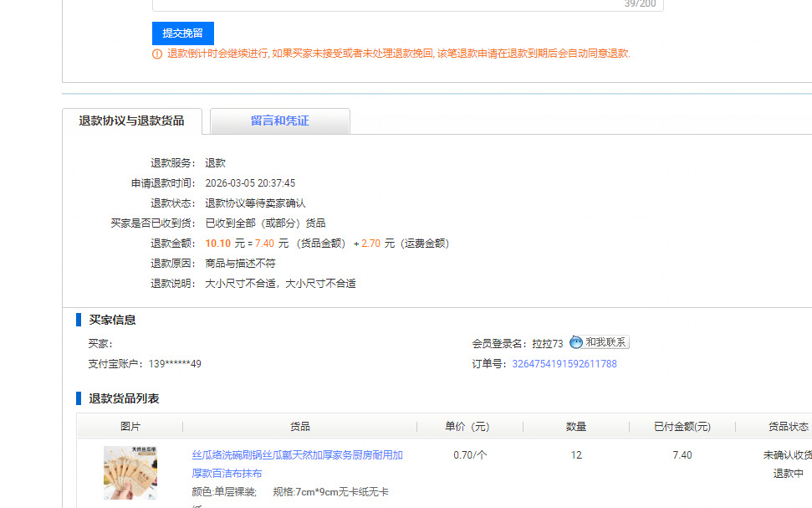Open the 留言和凭证 tab
812x508 pixels.
(x=279, y=121)
